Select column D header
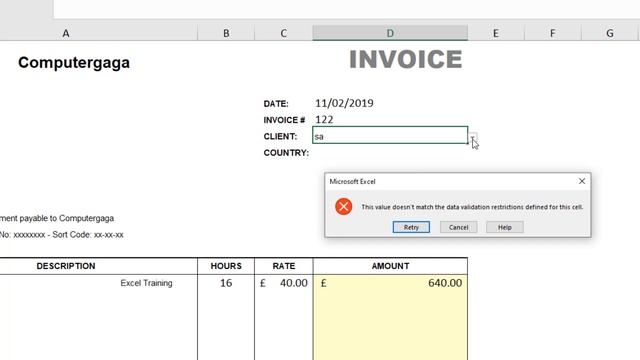Screen dimensions: 640x360 tap(390, 33)
